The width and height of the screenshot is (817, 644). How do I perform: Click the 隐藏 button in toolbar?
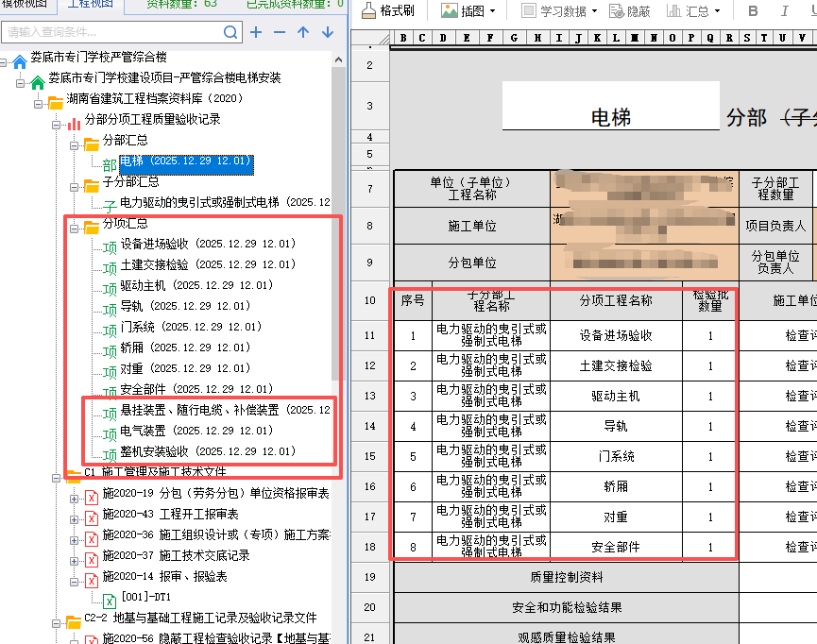click(630, 11)
